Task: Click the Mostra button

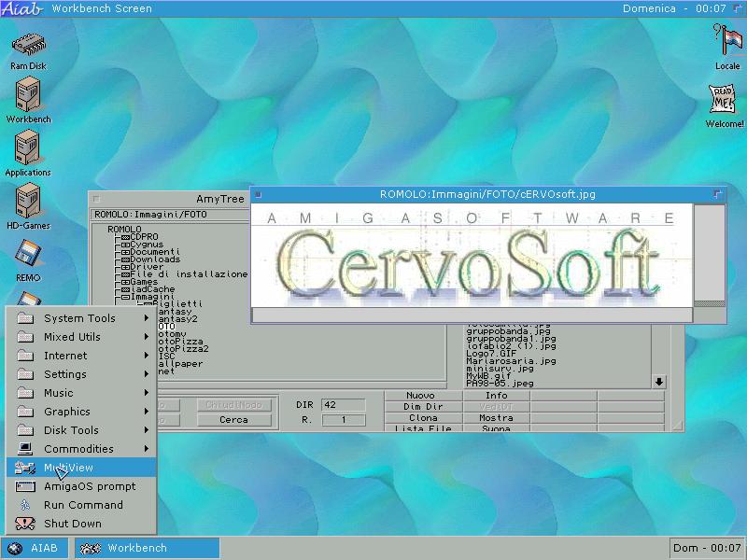Action: click(x=496, y=417)
